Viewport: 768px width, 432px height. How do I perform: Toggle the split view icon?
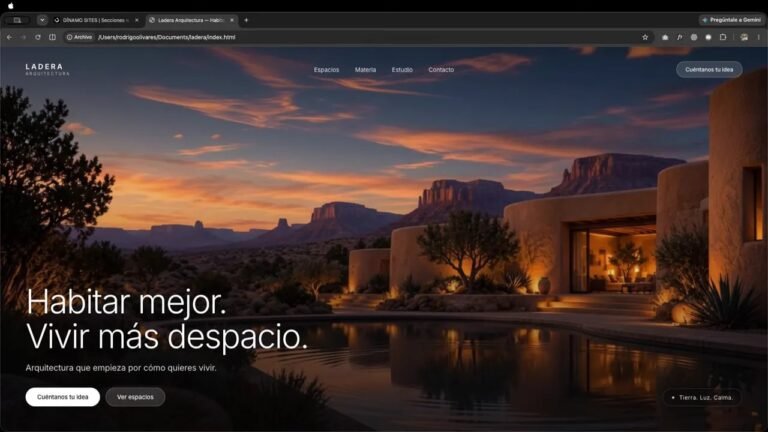(52, 37)
